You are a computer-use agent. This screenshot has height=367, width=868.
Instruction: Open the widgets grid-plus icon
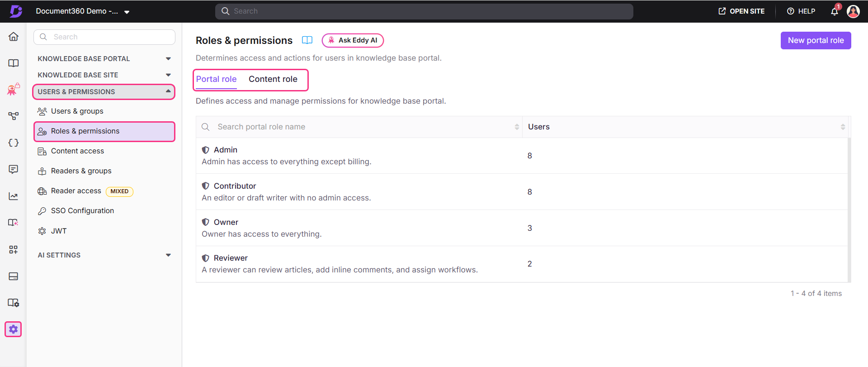click(14, 249)
